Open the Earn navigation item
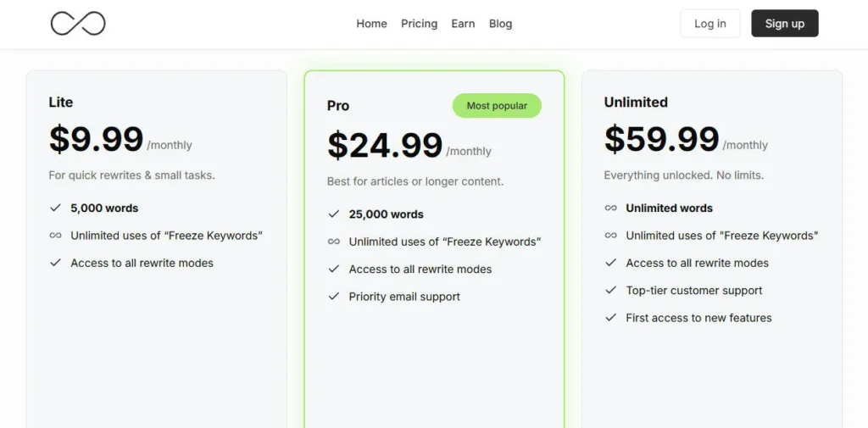 [x=463, y=24]
